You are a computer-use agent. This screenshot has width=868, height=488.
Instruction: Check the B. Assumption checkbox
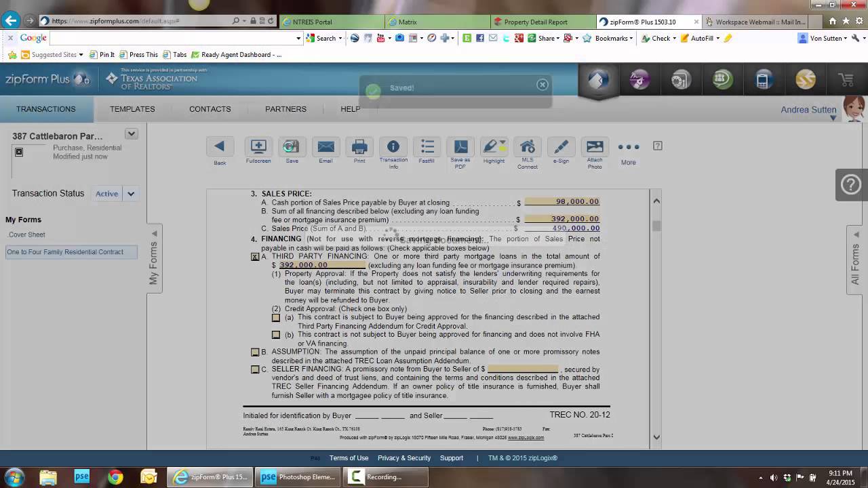255,352
